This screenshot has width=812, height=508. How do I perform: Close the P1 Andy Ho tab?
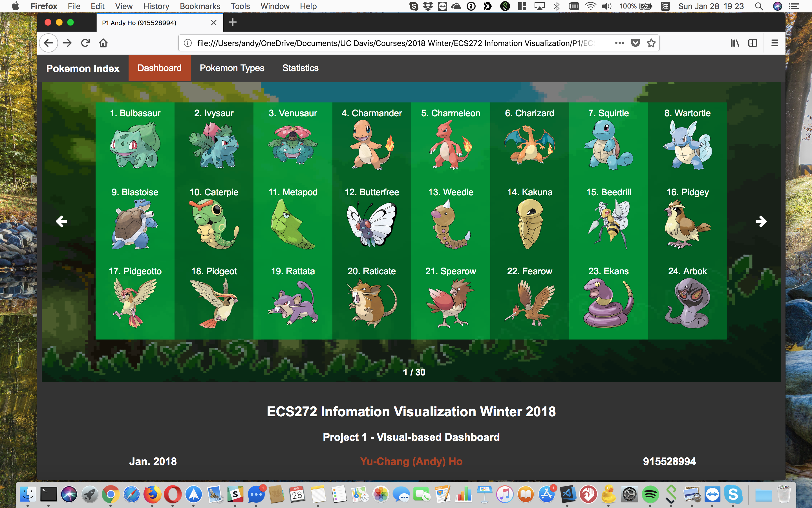tap(213, 23)
